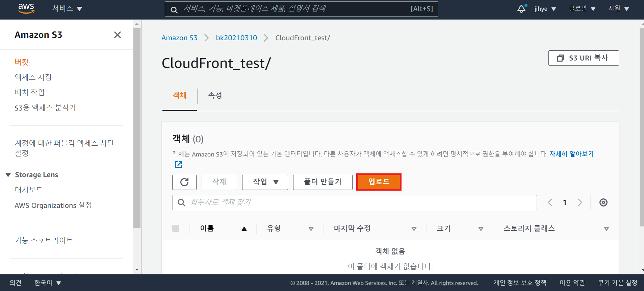Click the 자세히 알아보기 link
The width and height of the screenshot is (644, 291).
click(x=571, y=154)
